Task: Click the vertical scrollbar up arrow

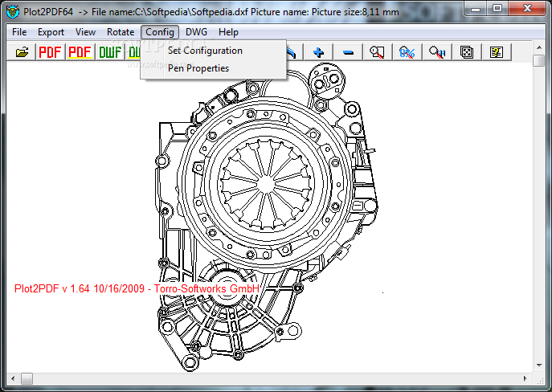Action: [539, 47]
